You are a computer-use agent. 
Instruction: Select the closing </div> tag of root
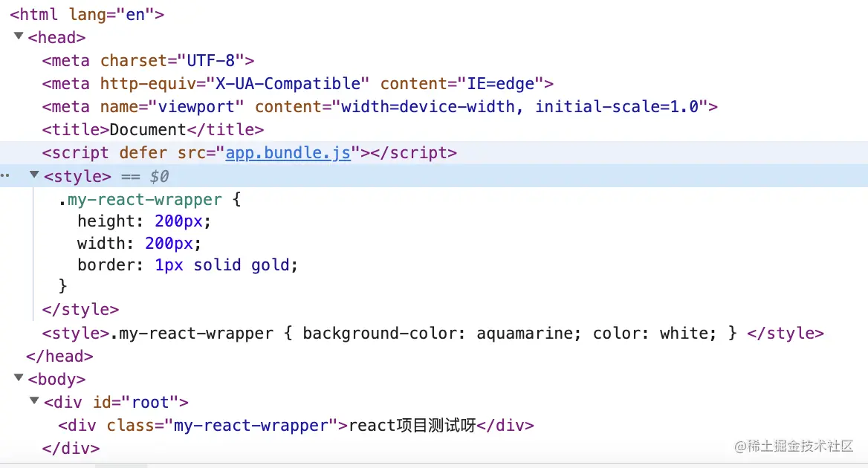click(x=71, y=448)
